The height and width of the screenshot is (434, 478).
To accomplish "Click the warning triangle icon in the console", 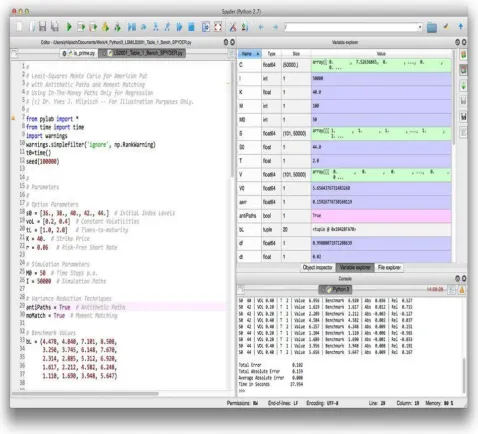I will coord(462,290).
